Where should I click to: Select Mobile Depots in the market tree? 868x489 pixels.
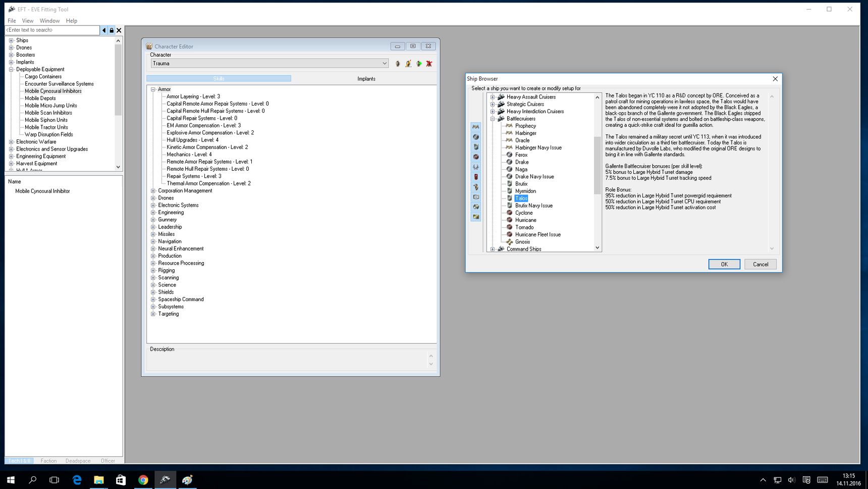pos(40,99)
